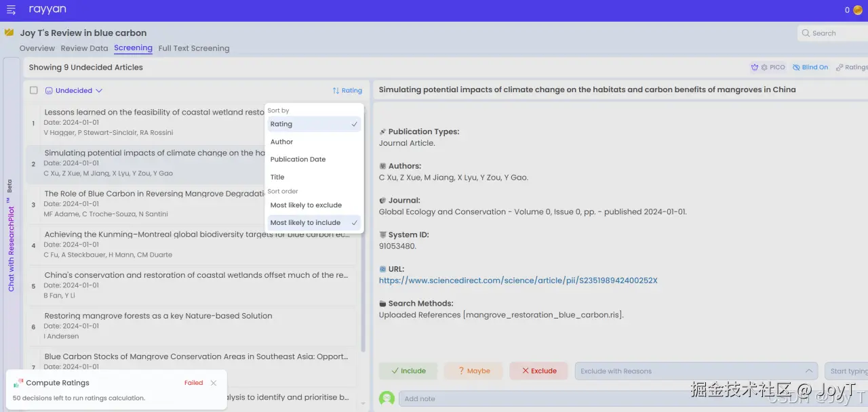Screen dimensions: 868x412
Task: Open the Rating sort control
Action: [347, 90]
